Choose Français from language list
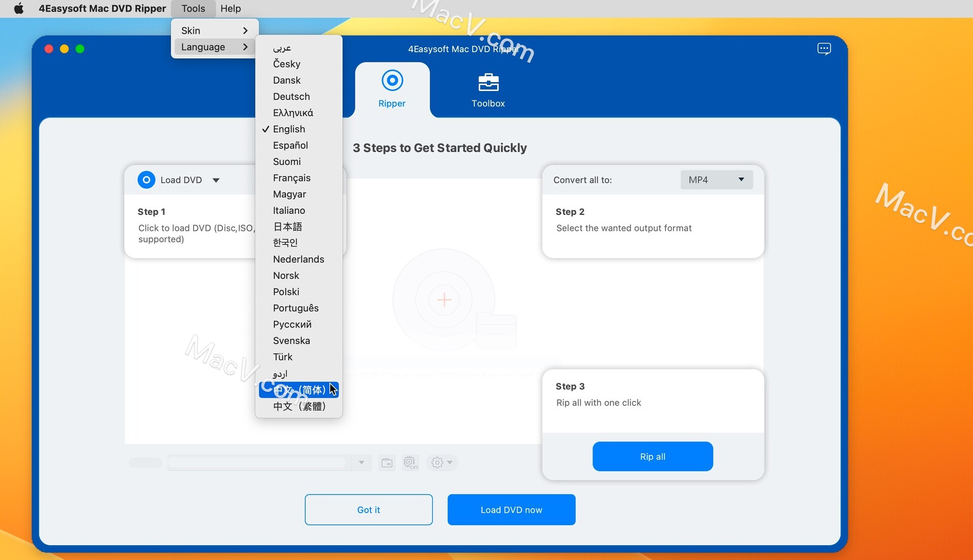This screenshot has width=973, height=560. tap(298, 178)
